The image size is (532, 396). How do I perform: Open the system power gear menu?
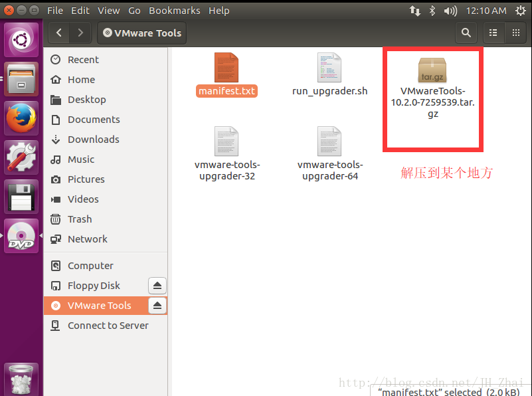(521, 11)
